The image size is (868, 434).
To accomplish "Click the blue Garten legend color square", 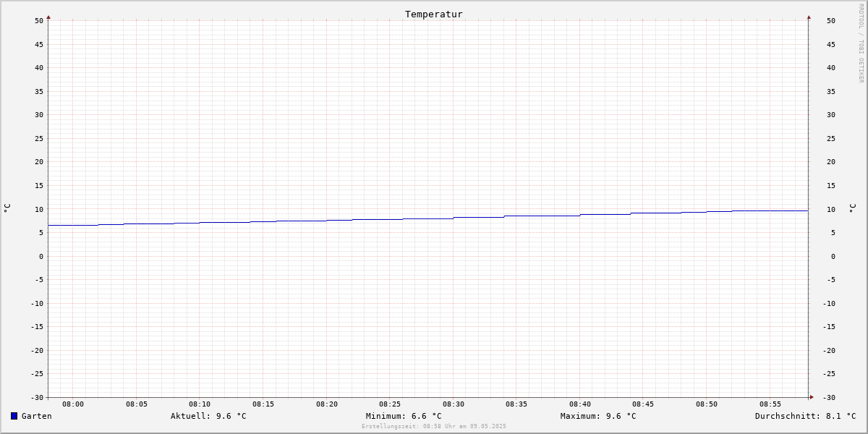I will point(14,416).
